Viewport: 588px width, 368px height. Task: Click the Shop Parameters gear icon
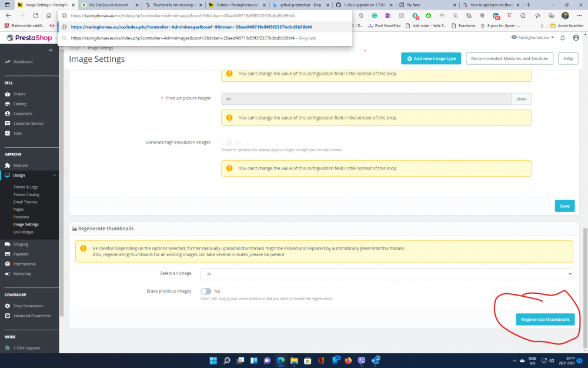coord(8,306)
